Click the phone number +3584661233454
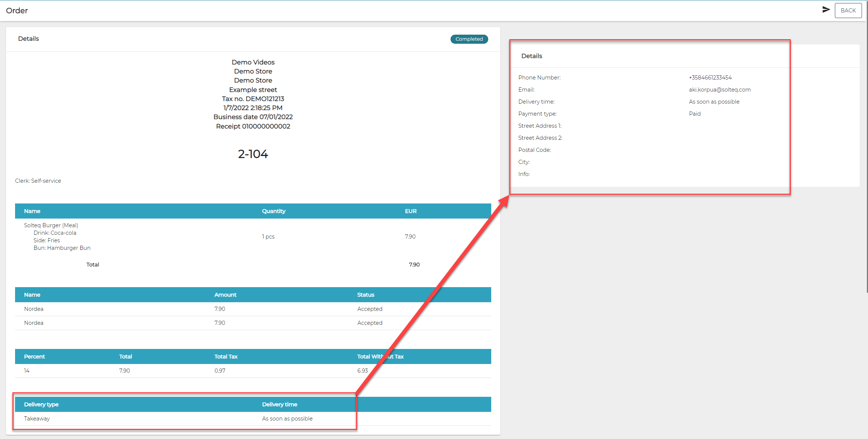 (x=710, y=78)
